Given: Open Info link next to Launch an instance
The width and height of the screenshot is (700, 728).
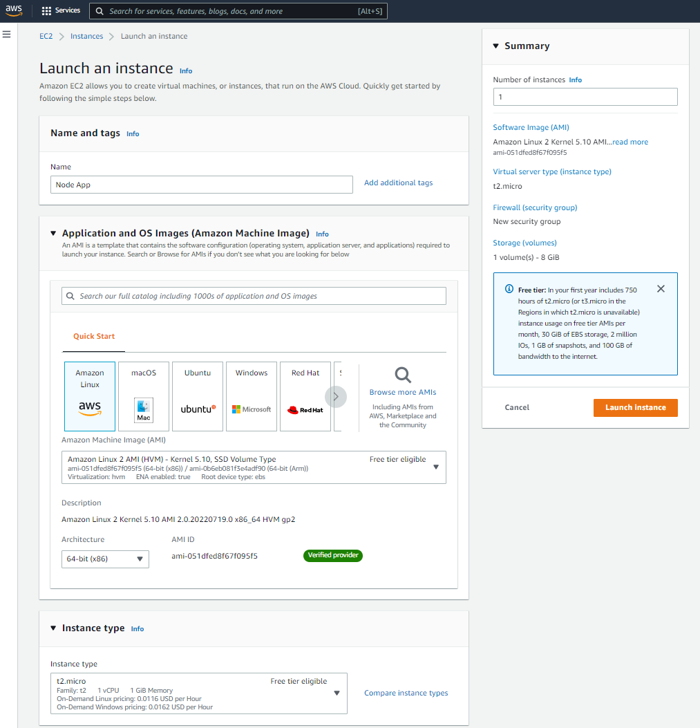Looking at the screenshot, I should click(x=186, y=71).
